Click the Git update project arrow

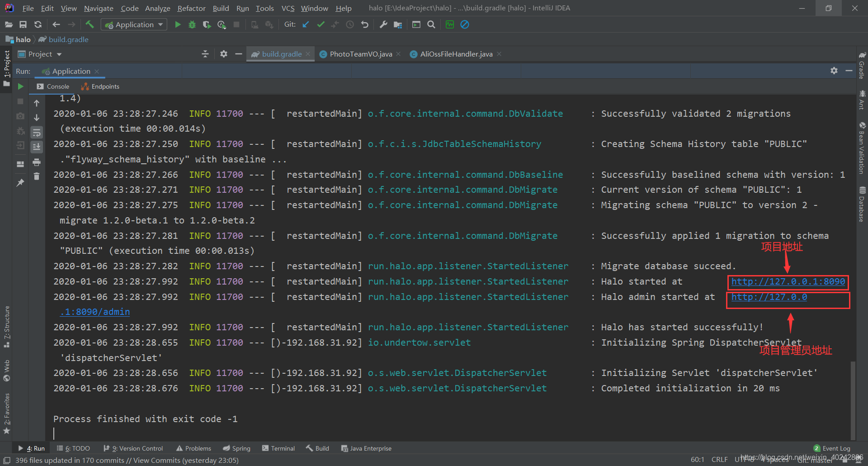tap(306, 24)
